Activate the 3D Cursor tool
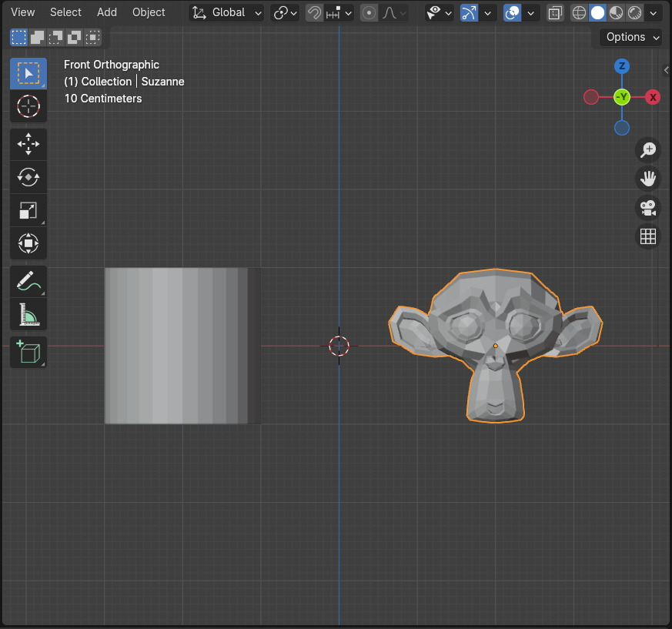This screenshot has width=672, height=629. [x=28, y=106]
